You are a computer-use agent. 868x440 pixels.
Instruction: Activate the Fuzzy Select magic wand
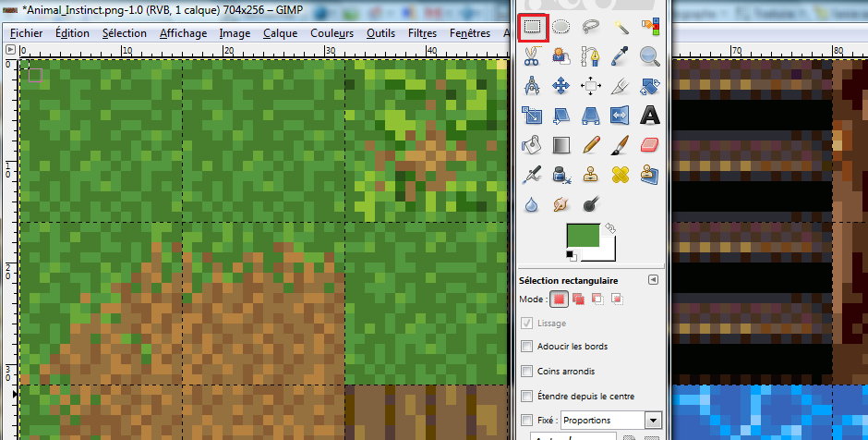621,28
